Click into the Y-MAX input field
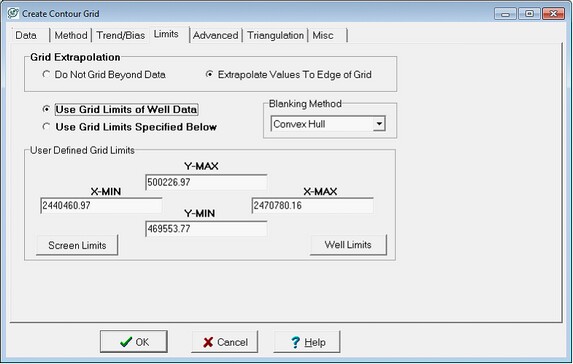 point(206,182)
